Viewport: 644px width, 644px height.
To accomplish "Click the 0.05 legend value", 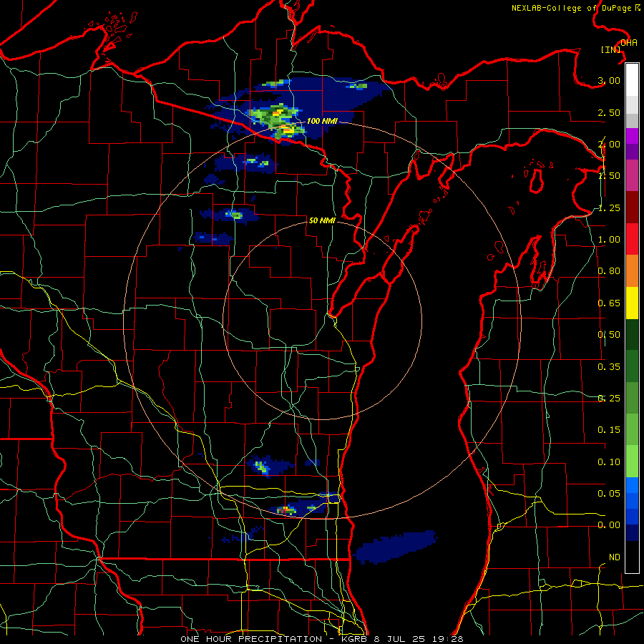I will coord(609,493).
